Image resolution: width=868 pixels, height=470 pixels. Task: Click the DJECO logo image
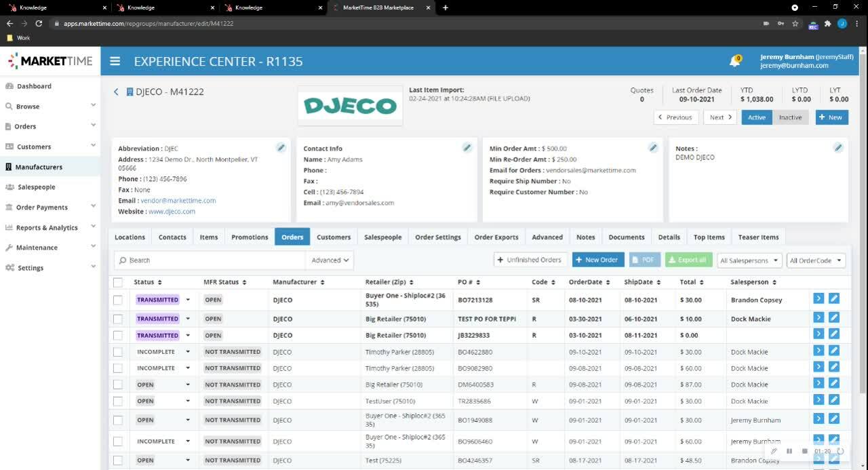[350, 105]
